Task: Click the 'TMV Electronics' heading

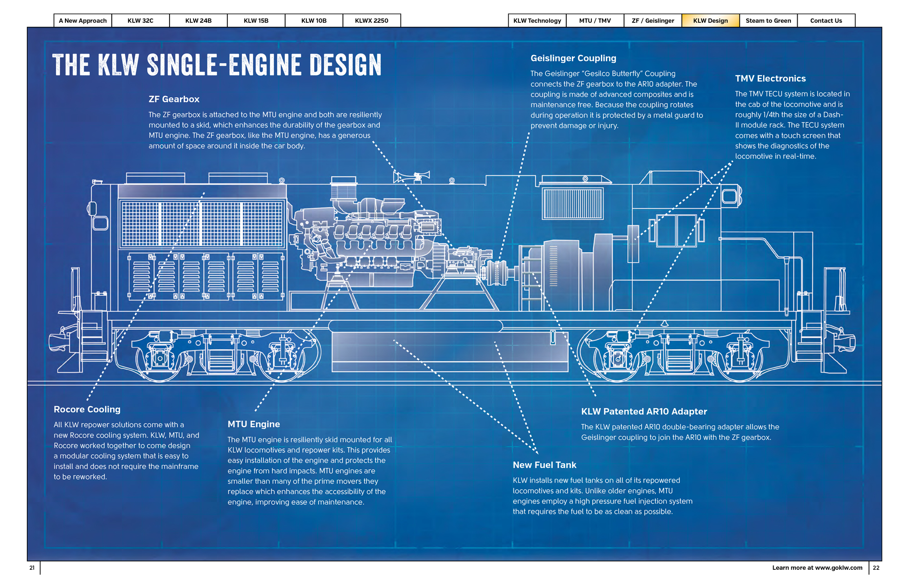Action: 770,79
